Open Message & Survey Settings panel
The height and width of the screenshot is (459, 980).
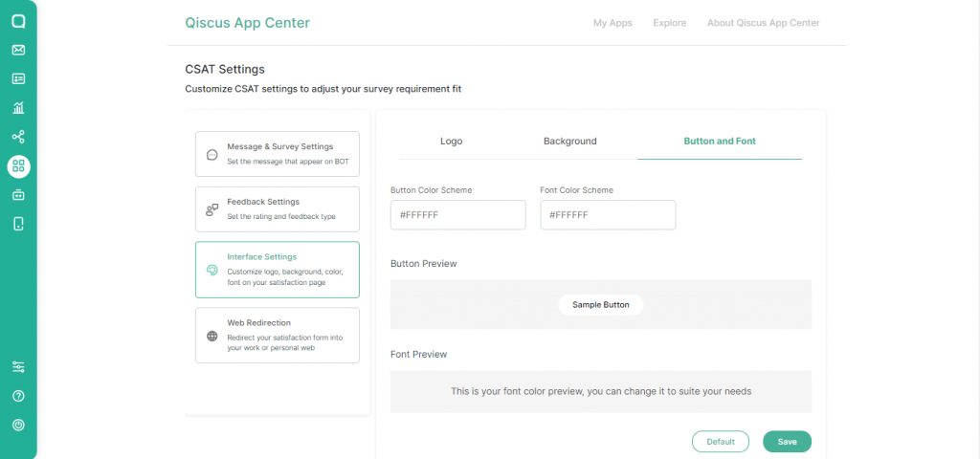click(278, 154)
